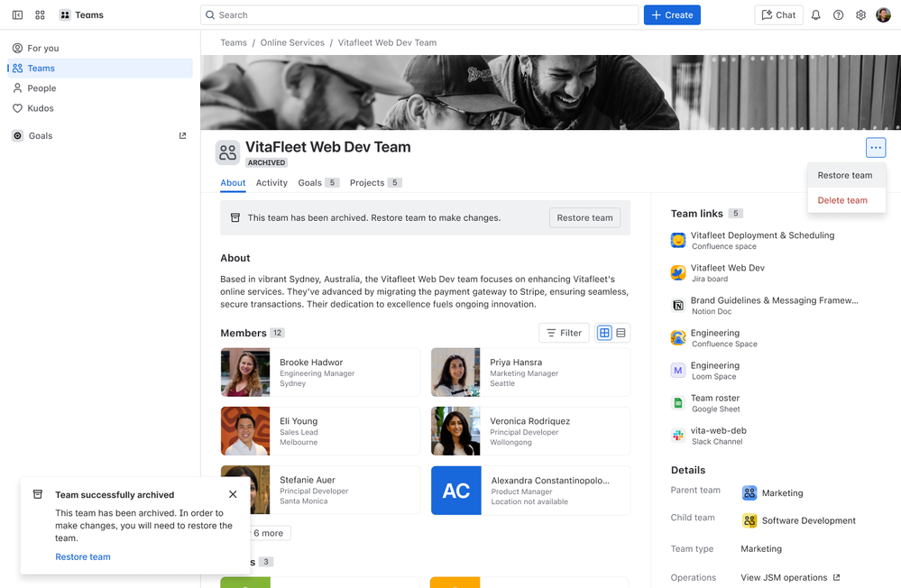Open the members Filter button
Image resolution: width=901 pixels, height=588 pixels.
(x=564, y=333)
